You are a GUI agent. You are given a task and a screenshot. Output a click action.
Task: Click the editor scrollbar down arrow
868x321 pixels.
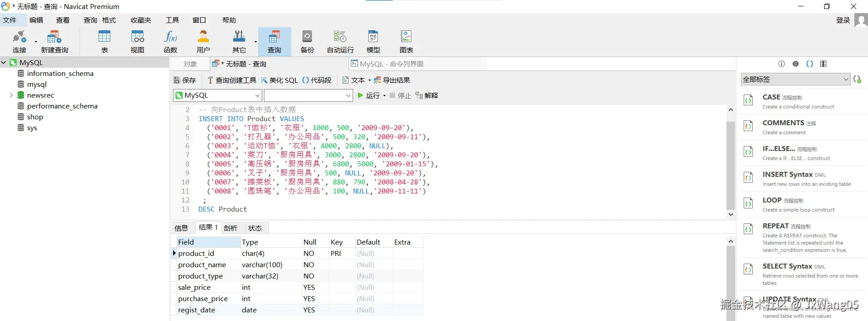coord(731,215)
